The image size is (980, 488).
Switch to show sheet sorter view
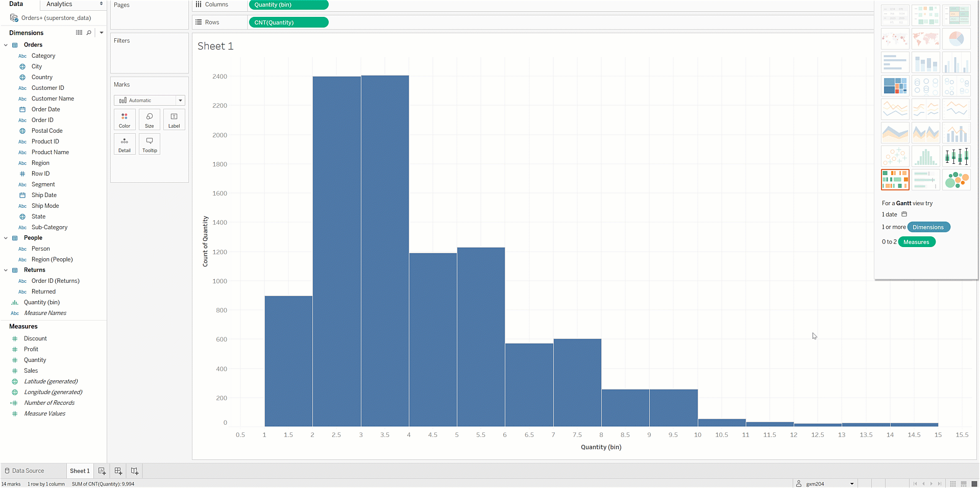(952, 484)
